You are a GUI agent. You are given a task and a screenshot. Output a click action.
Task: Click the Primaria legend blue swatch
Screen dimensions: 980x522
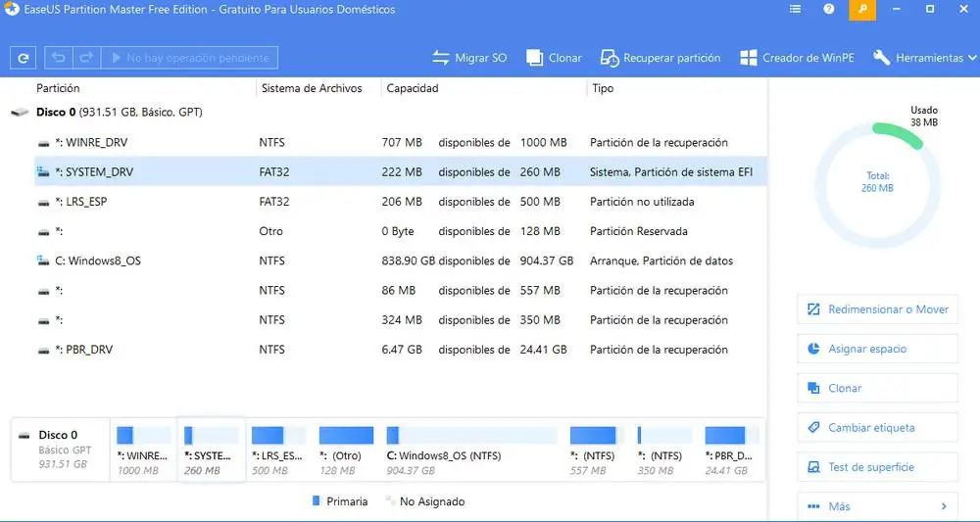point(316,500)
